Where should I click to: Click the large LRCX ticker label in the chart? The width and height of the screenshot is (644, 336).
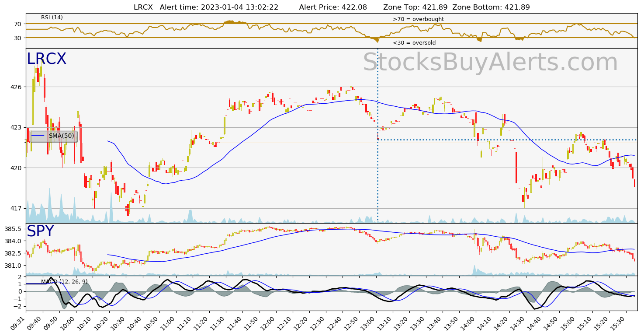pyautogui.click(x=46, y=59)
